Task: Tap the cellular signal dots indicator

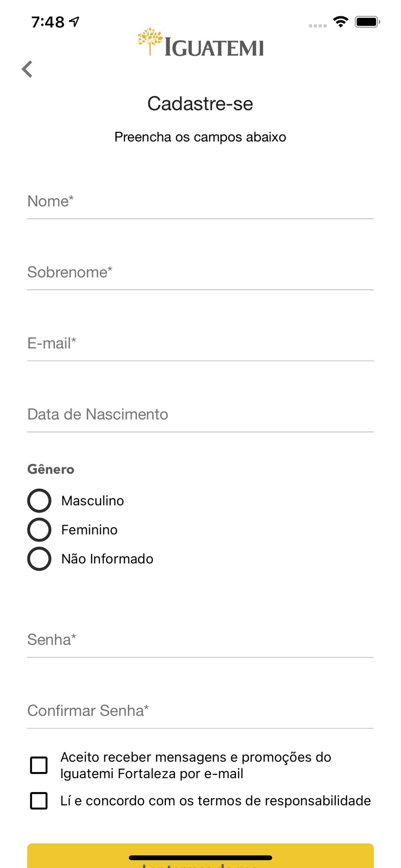Action: point(318,26)
